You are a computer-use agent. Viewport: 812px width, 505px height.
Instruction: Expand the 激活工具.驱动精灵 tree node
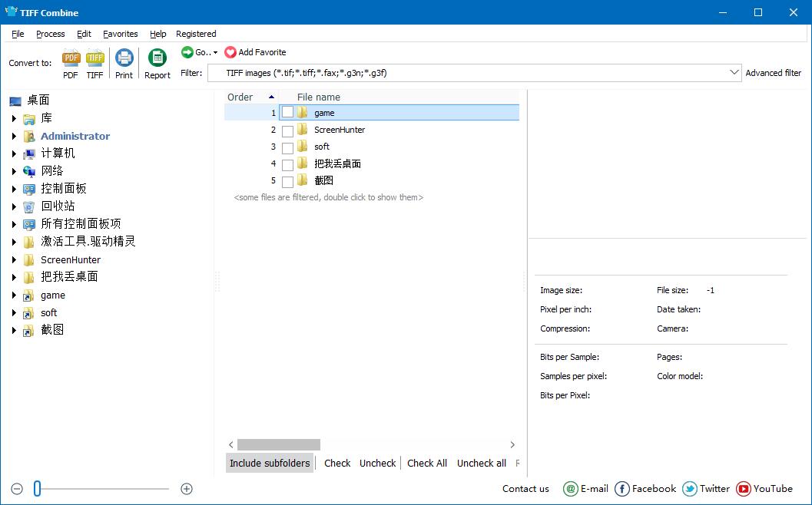pyautogui.click(x=14, y=242)
